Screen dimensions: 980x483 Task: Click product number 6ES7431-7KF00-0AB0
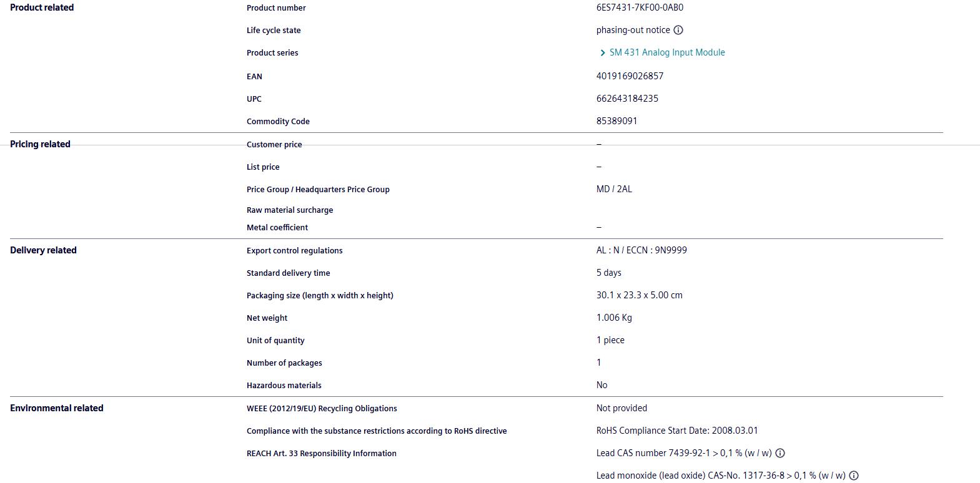click(640, 7)
